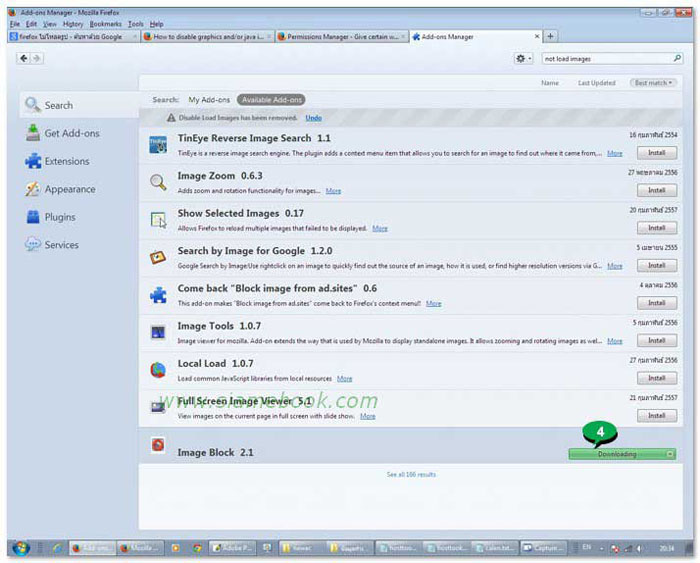700x563 pixels.
Task: Click See all 166 results link
Action: coord(411,475)
